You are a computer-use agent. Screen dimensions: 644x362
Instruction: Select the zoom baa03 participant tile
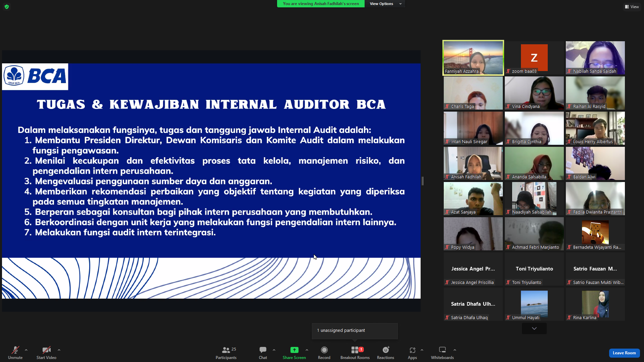[534, 58]
